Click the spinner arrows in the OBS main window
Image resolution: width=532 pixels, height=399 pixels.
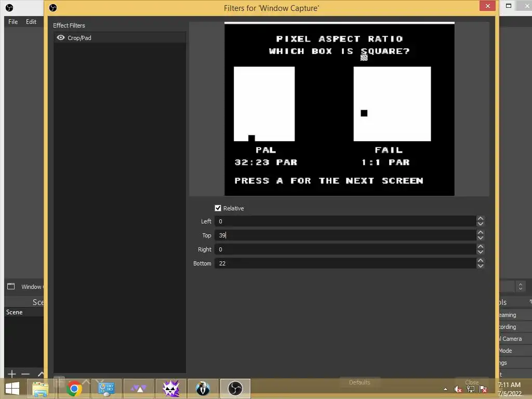(x=521, y=286)
